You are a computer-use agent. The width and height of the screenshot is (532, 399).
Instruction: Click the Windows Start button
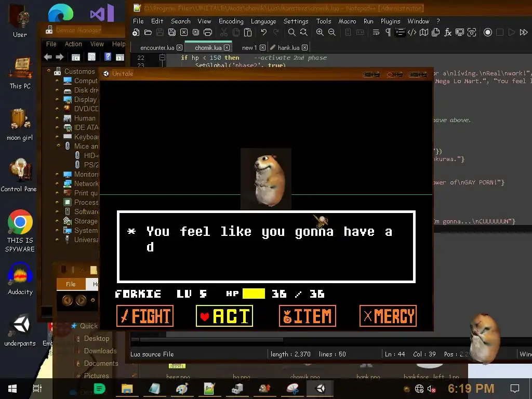coord(12,389)
